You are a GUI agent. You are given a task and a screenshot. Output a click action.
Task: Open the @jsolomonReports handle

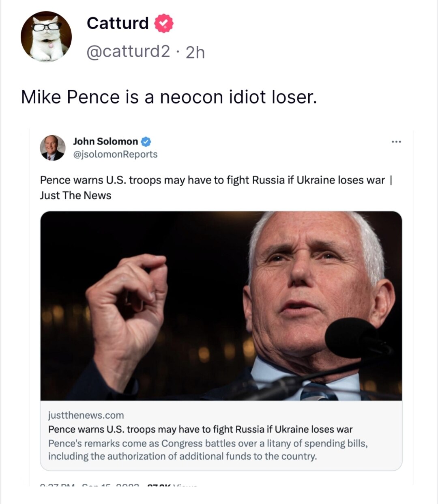pyautogui.click(x=115, y=154)
